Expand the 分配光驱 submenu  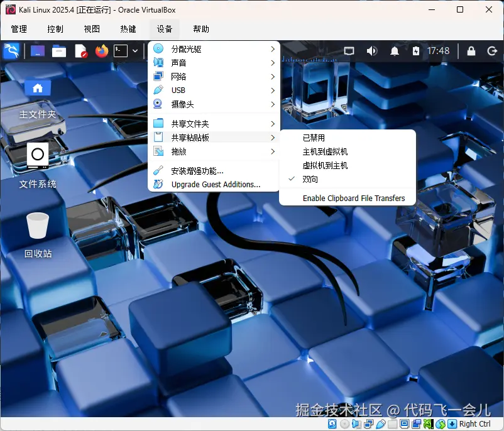[x=214, y=49]
